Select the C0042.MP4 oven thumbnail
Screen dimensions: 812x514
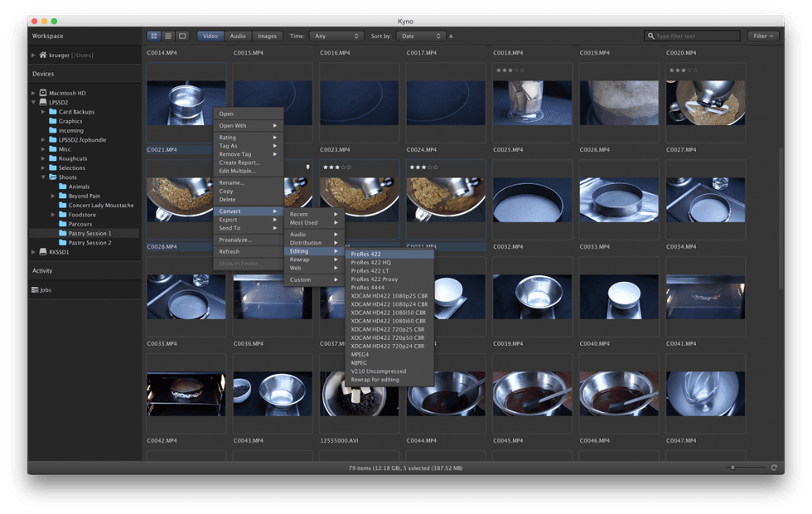[186, 393]
